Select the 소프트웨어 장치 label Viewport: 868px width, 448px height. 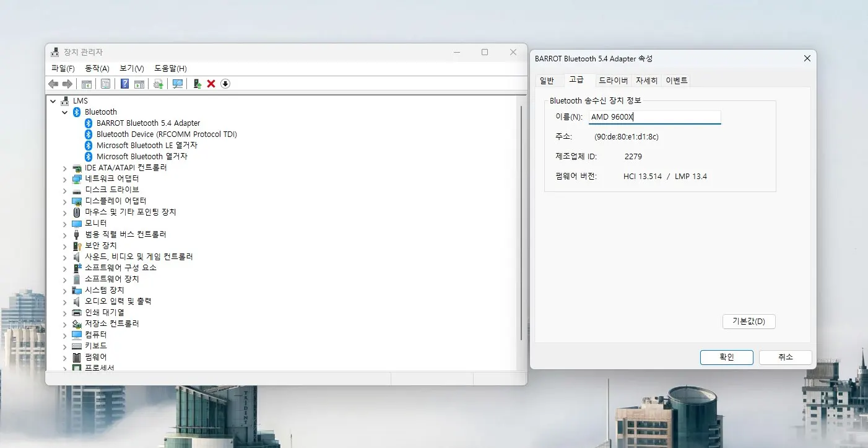coord(112,279)
